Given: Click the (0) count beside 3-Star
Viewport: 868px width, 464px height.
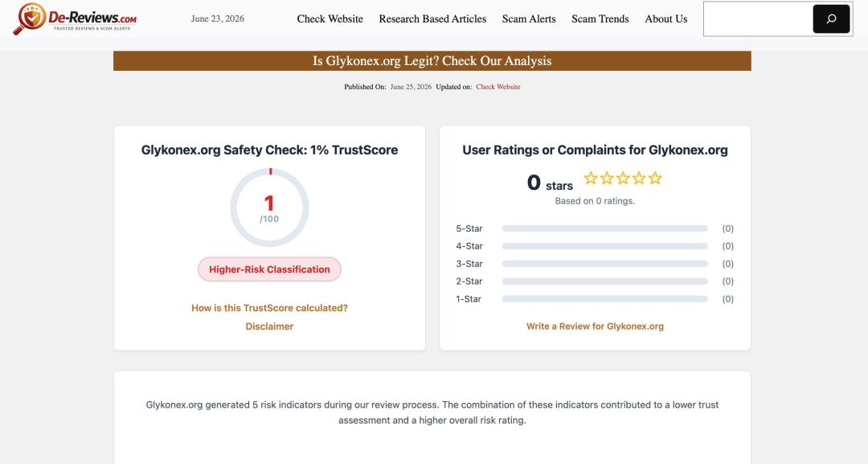Looking at the screenshot, I should pyautogui.click(x=728, y=264).
